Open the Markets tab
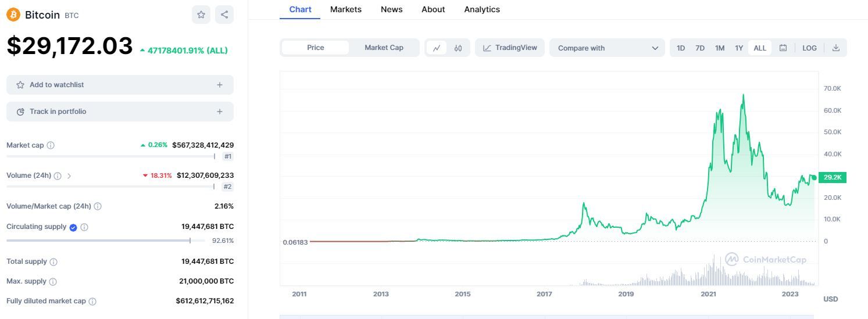Image resolution: width=868 pixels, height=319 pixels. (x=345, y=9)
